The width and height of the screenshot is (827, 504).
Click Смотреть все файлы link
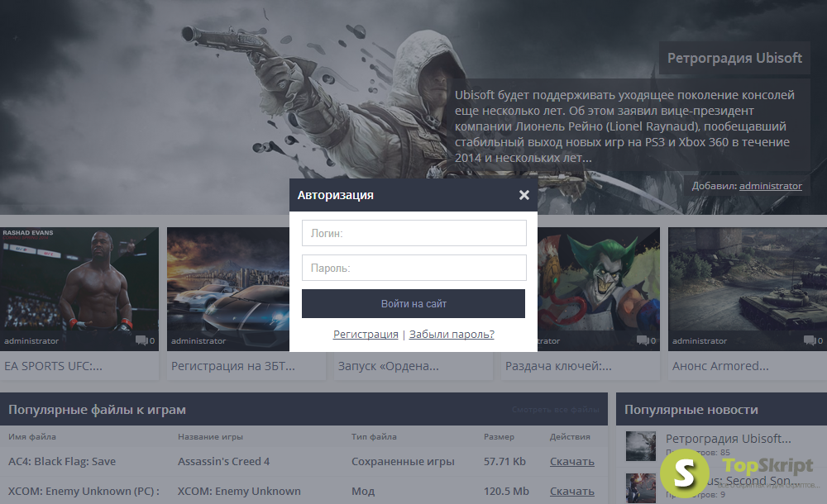pyautogui.click(x=556, y=410)
